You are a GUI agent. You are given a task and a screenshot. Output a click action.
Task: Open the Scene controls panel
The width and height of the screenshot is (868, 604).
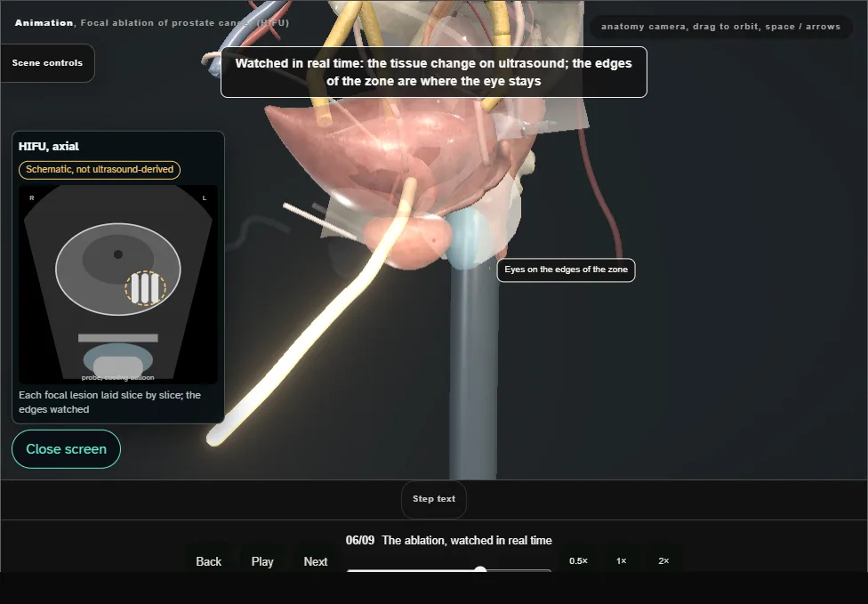point(48,63)
